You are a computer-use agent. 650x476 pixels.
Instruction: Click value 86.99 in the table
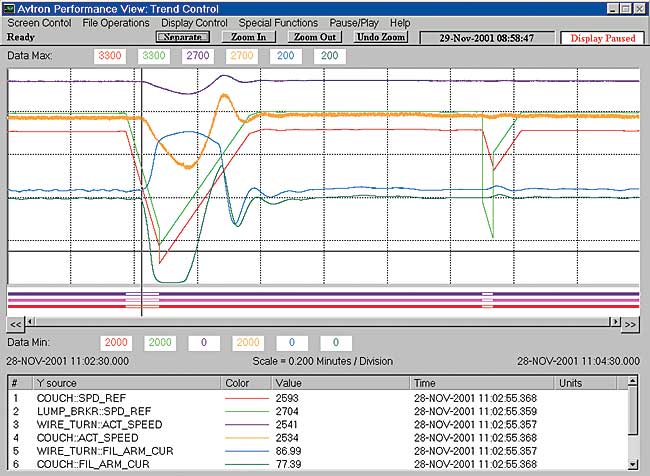tap(289, 452)
